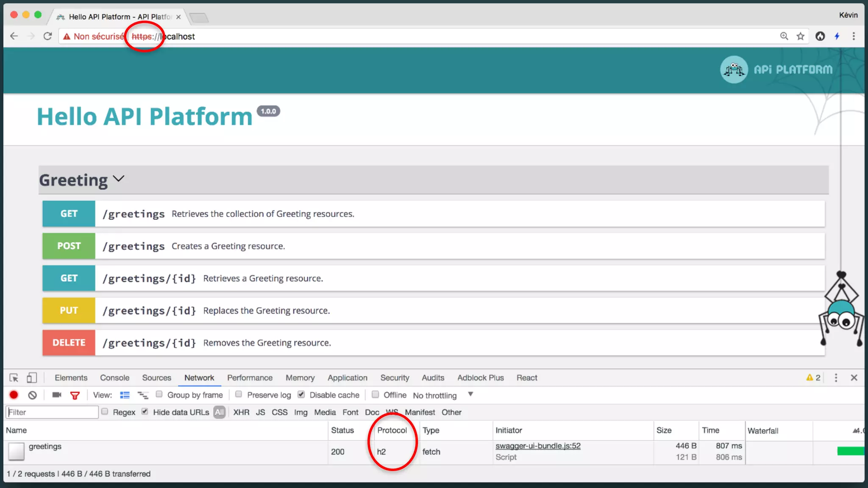Click the red record network log button
The width and height of the screenshot is (868, 488).
14,395
